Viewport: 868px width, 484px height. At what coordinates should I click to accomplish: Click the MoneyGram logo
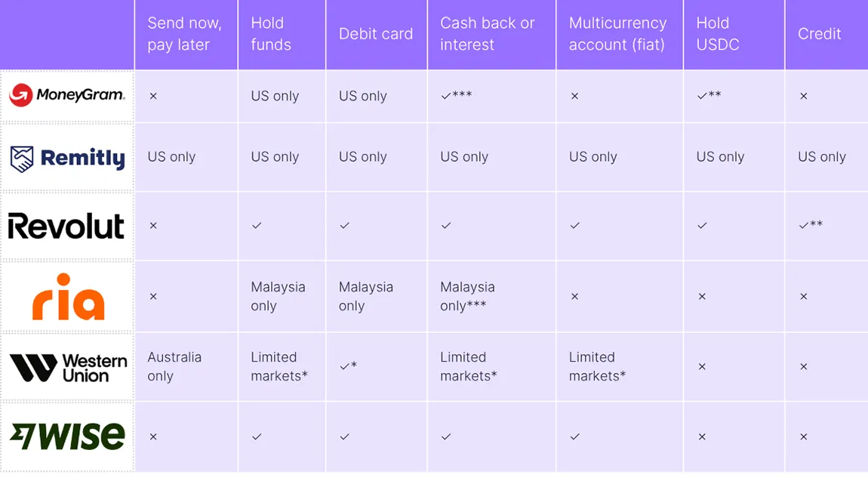(67, 96)
